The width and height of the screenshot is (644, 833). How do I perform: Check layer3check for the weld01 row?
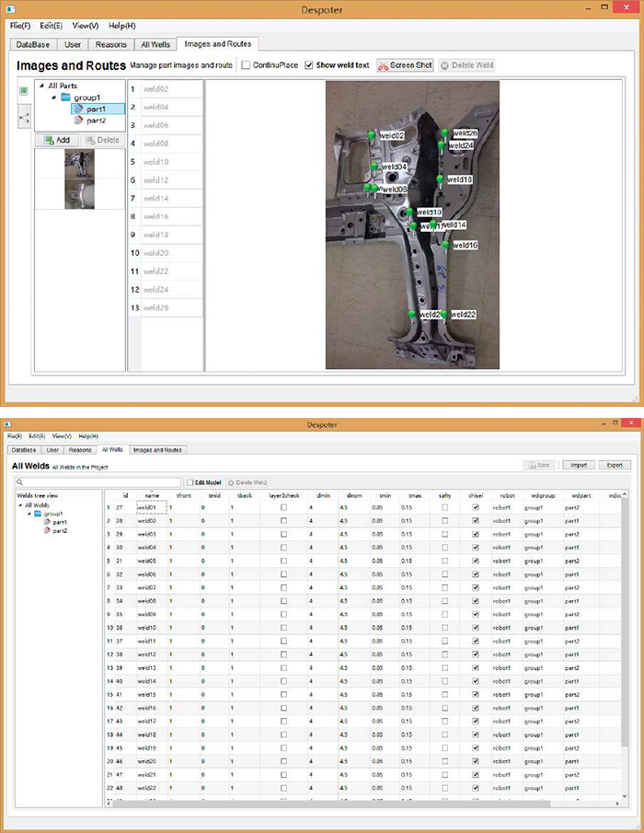(x=283, y=507)
